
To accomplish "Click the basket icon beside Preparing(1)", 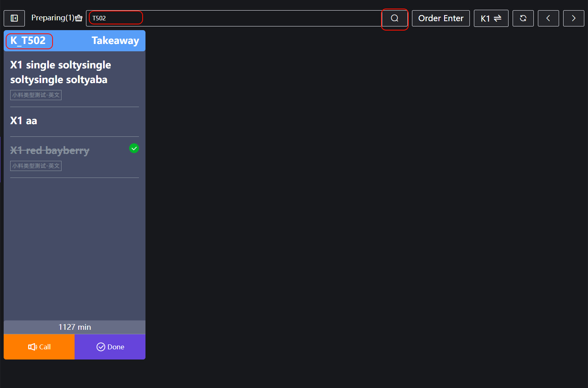I will pyautogui.click(x=79, y=18).
